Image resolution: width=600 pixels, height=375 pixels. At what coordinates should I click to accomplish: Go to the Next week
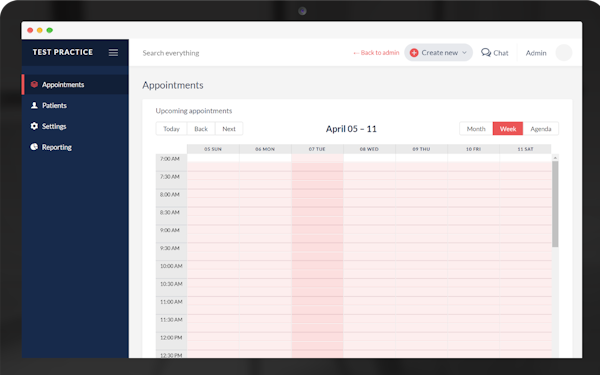pyautogui.click(x=229, y=129)
